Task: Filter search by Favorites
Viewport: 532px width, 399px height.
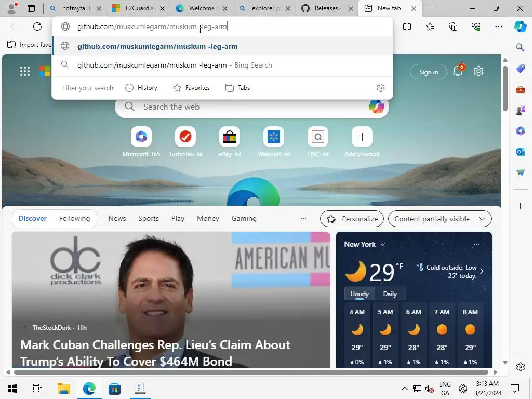Action: [x=191, y=88]
